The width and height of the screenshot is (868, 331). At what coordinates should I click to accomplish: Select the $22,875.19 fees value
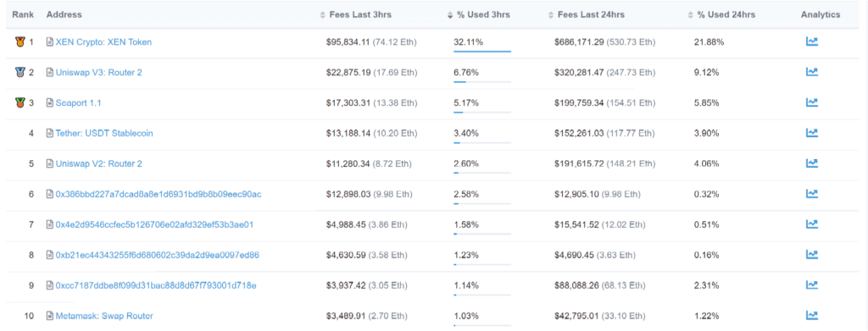[348, 73]
